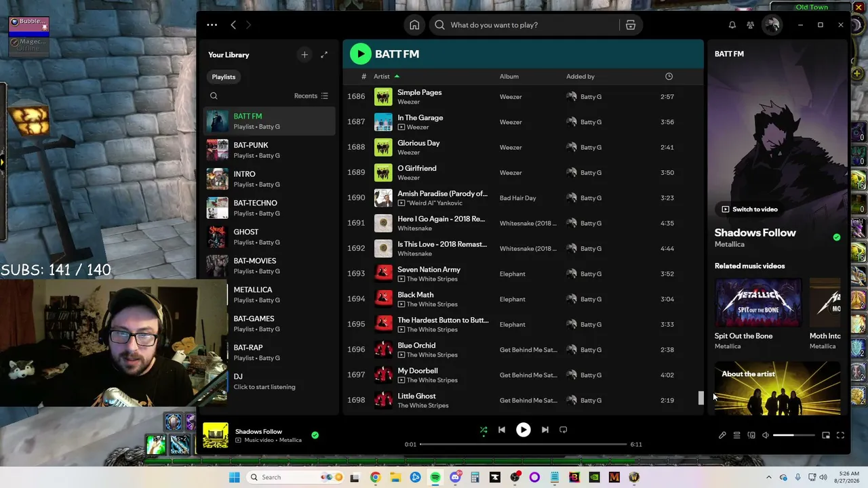Viewport: 868px width, 488px height.
Task: Open Spotify from the taskbar
Action: tap(435, 477)
